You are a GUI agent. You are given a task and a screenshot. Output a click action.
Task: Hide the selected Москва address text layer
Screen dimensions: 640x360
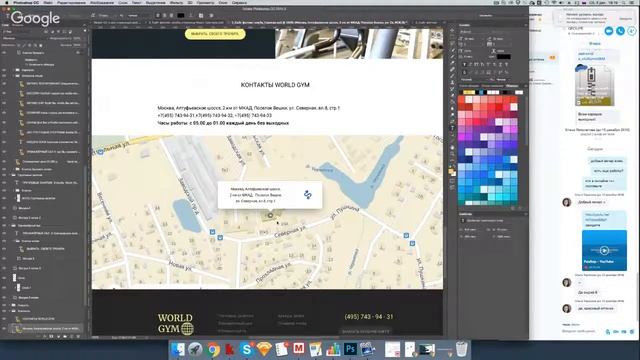pyautogui.click(x=4, y=328)
